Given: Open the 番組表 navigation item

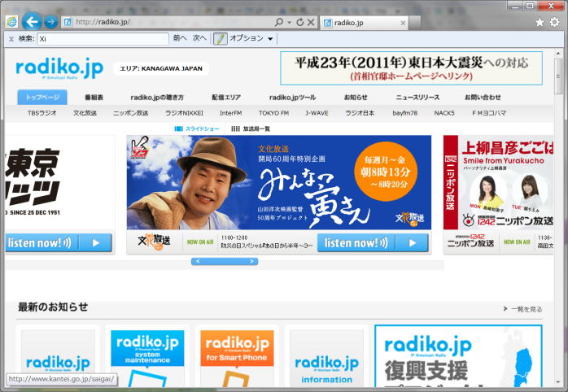Looking at the screenshot, I should click(x=94, y=98).
